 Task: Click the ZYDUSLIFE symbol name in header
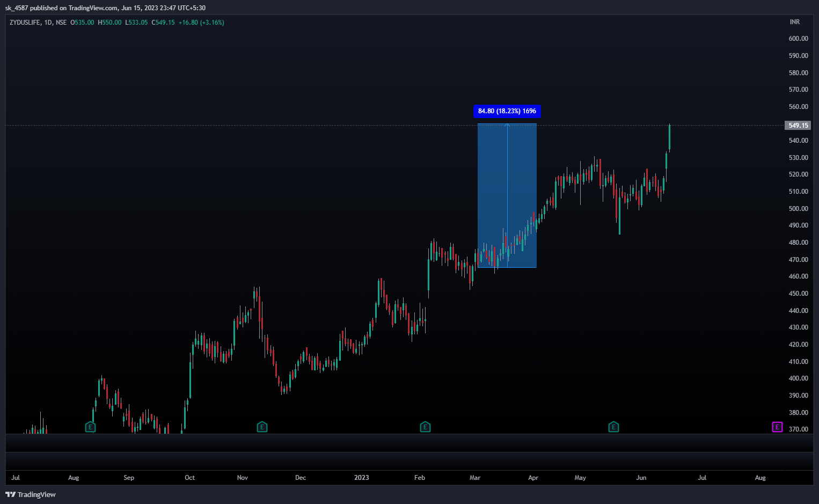(x=25, y=23)
